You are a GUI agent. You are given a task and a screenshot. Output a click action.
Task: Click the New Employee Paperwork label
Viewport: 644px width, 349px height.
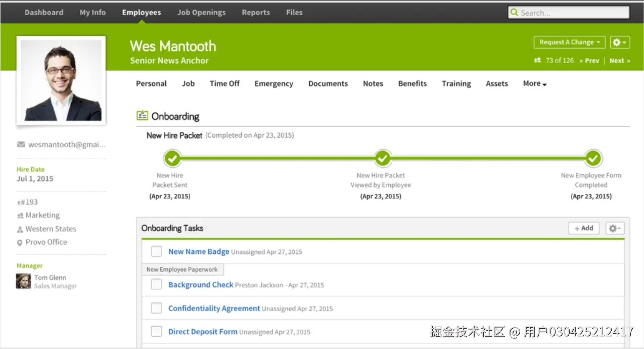tap(182, 270)
